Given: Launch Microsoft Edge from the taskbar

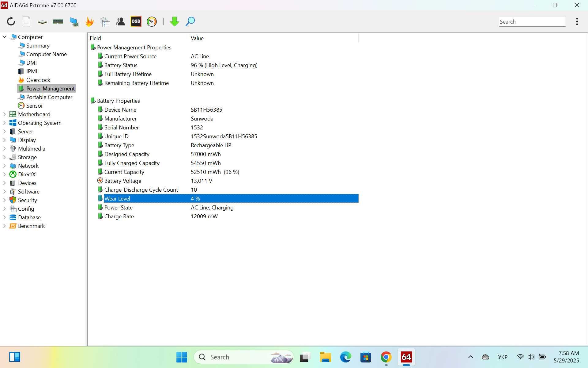Looking at the screenshot, I should click(x=345, y=357).
